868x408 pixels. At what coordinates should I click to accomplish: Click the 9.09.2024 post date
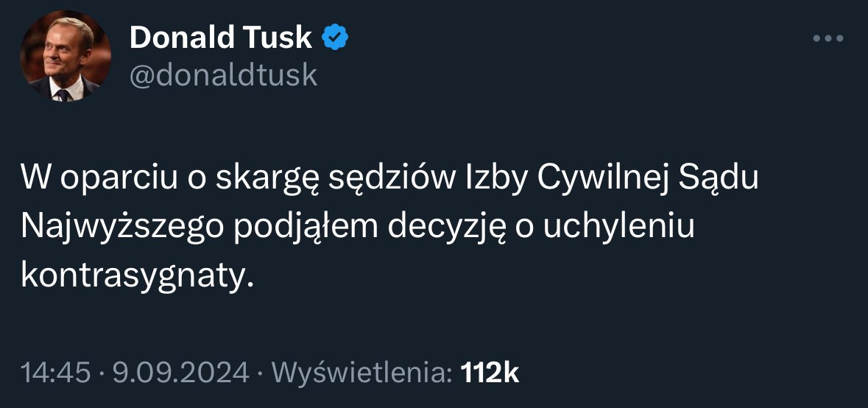coord(180,373)
